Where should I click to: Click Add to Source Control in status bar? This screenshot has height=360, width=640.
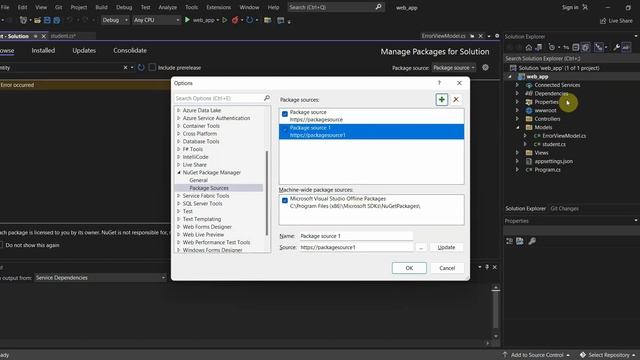536,355
